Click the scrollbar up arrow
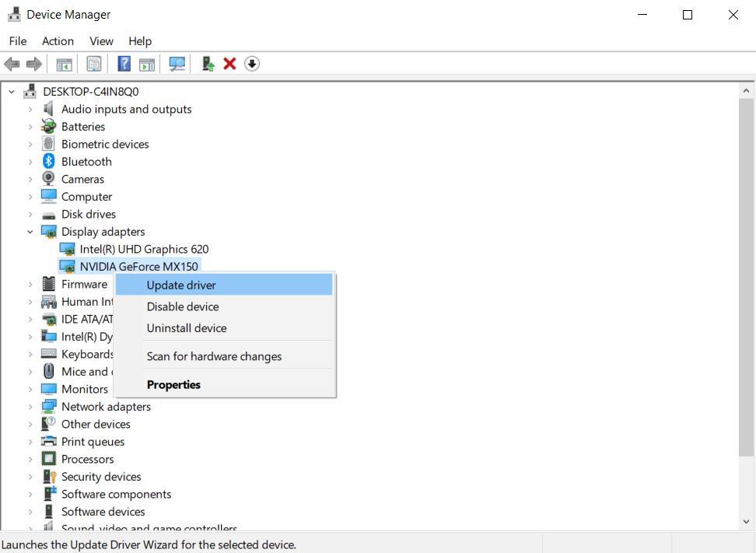The width and height of the screenshot is (756, 553). point(747,91)
